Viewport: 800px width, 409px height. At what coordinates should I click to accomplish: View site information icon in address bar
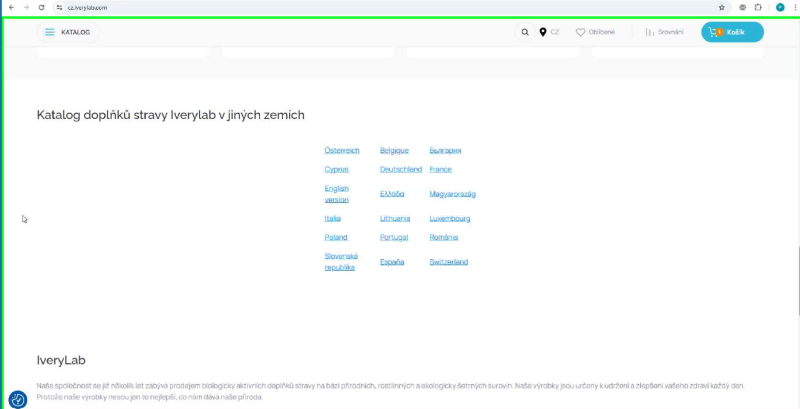coord(59,8)
